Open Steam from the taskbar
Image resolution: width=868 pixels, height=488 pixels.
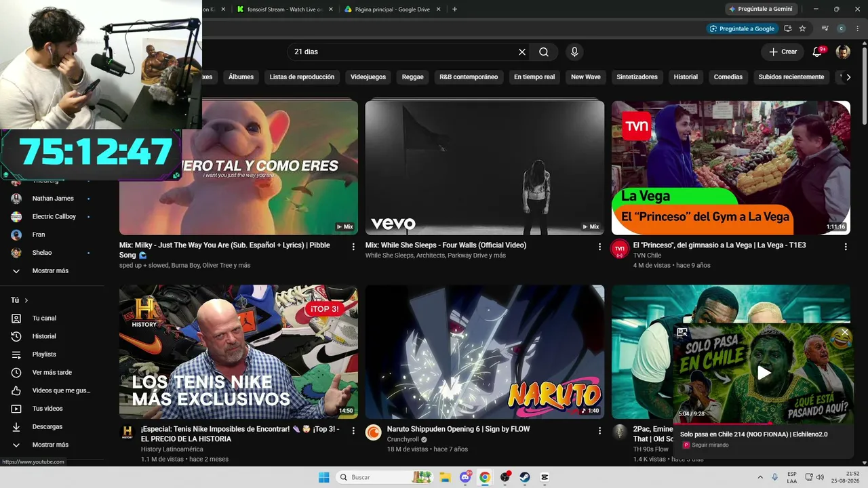click(525, 477)
